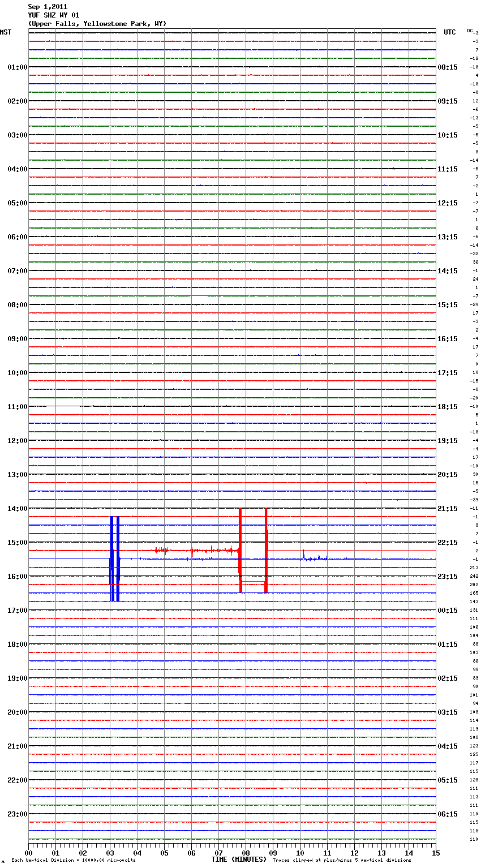Click the 'MST' timezone label
The width and height of the screenshot is (481, 868).
pos(6,32)
